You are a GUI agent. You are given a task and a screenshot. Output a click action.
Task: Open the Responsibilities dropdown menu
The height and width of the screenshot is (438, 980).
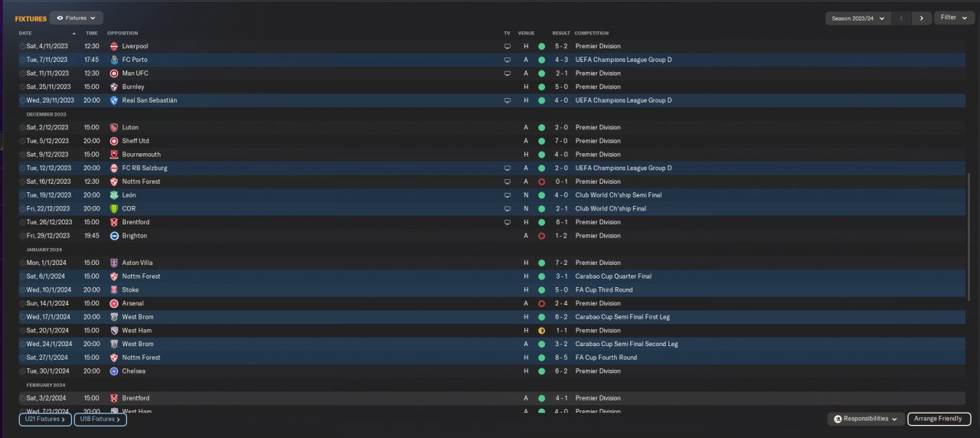click(x=865, y=419)
